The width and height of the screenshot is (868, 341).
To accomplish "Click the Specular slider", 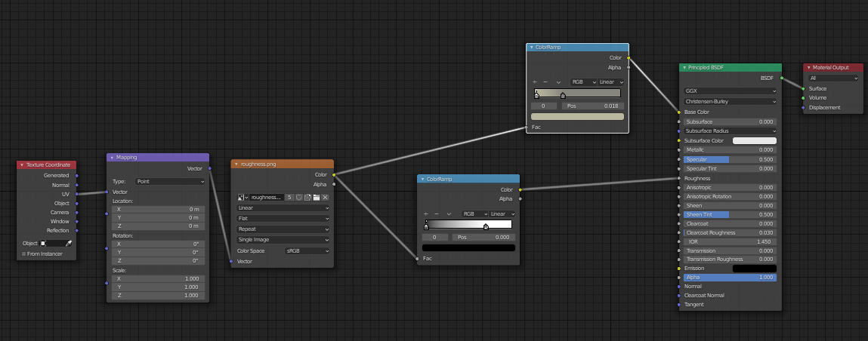I will tap(731, 159).
